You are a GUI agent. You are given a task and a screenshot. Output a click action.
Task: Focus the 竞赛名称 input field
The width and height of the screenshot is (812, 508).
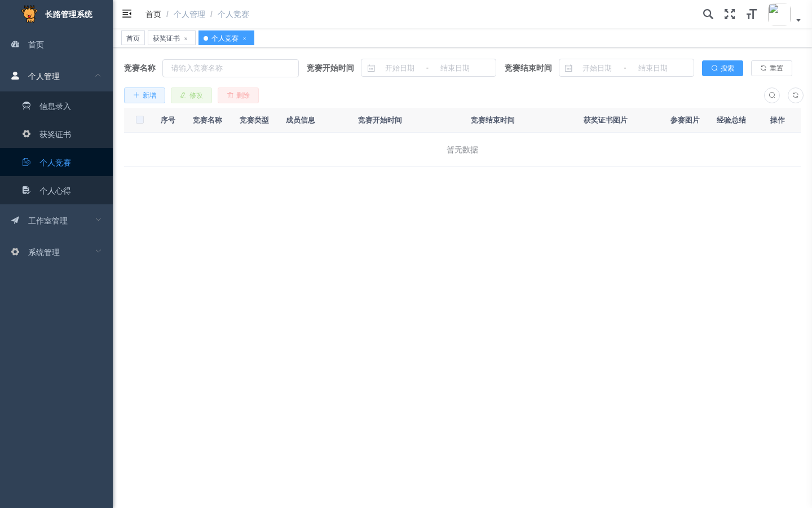click(231, 68)
